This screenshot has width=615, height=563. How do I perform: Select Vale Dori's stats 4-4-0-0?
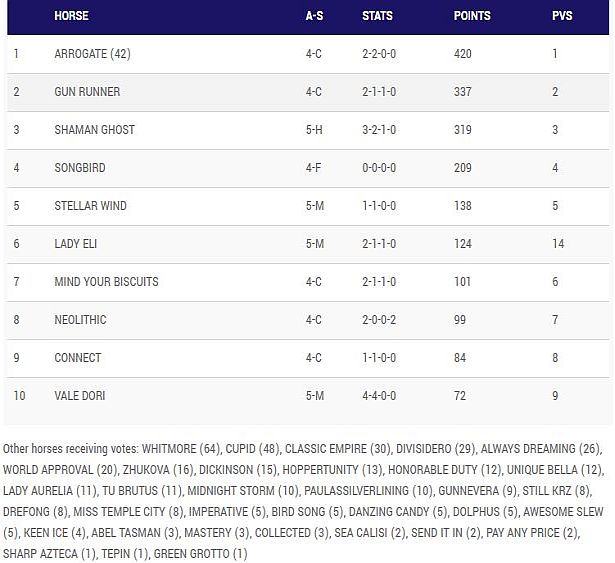379,396
